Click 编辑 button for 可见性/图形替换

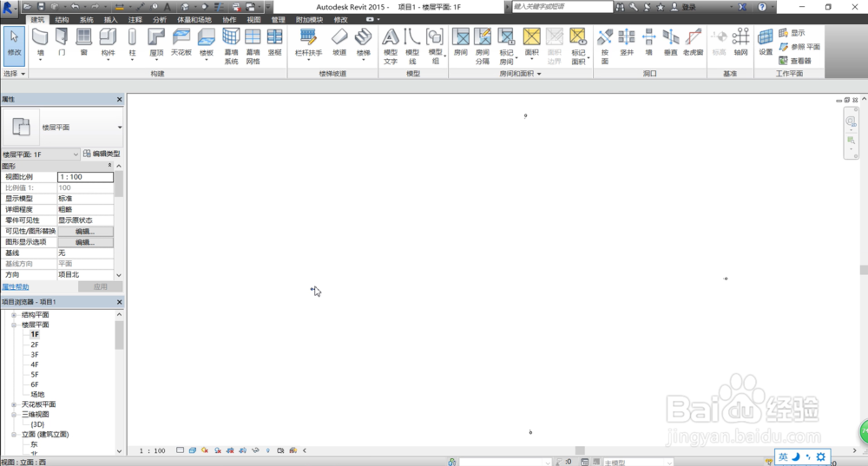click(85, 232)
